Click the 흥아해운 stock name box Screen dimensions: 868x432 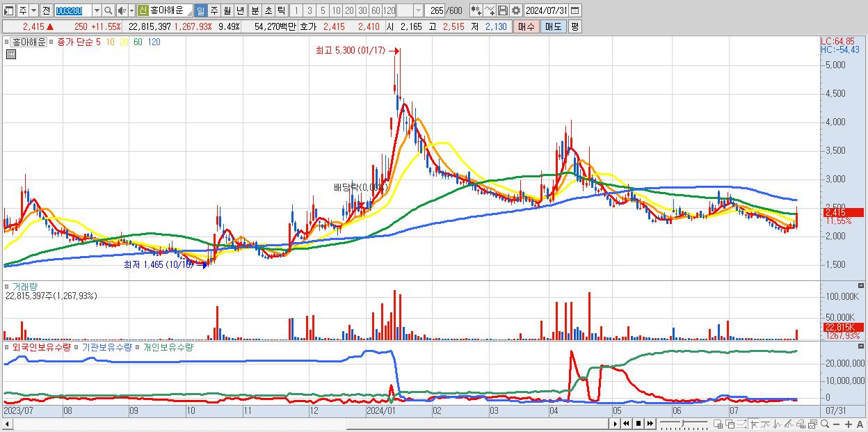[x=171, y=10]
